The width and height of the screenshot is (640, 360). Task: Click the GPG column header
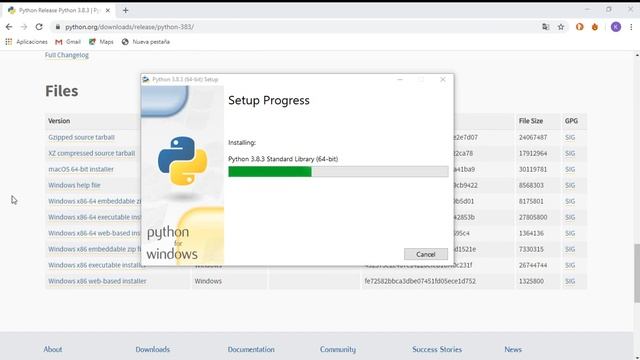tap(571, 121)
